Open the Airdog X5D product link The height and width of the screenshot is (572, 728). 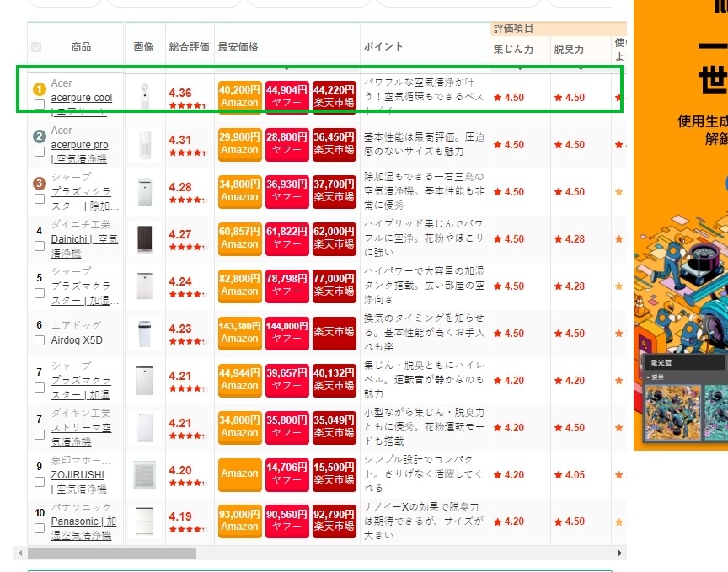click(77, 339)
